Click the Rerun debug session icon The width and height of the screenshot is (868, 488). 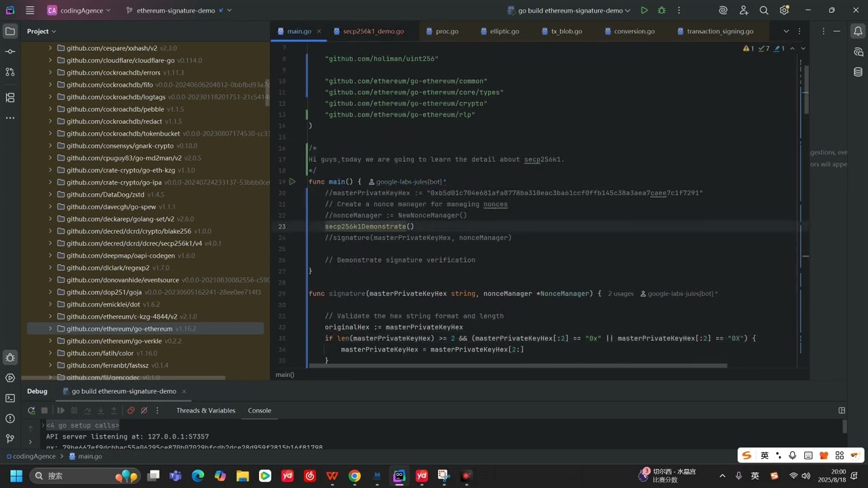click(31, 411)
